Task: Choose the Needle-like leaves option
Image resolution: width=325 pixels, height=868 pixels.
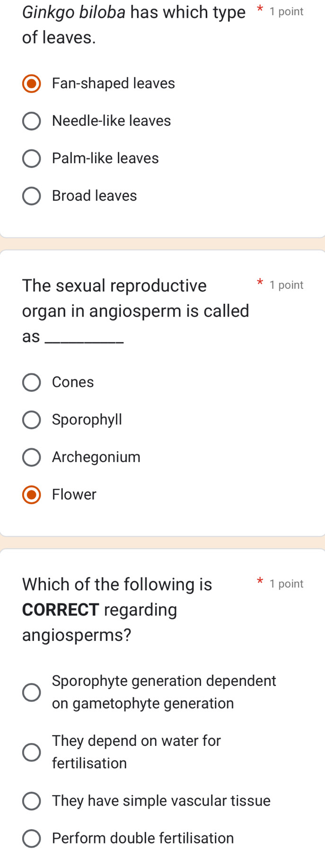Action: pos(32,121)
